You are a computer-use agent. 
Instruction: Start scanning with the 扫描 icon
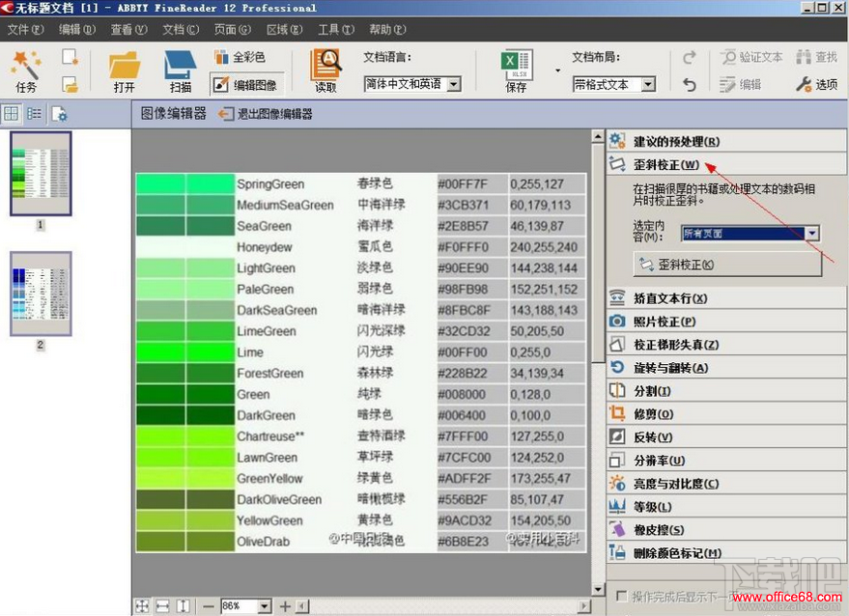[x=181, y=66]
